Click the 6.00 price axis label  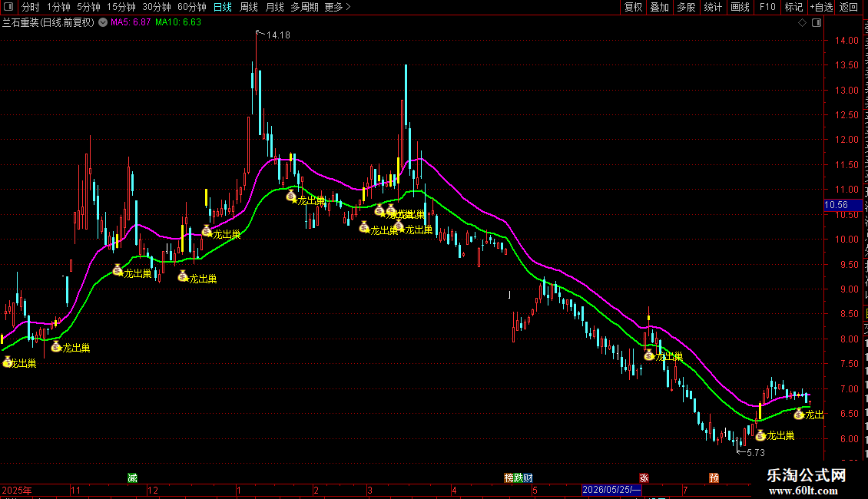pos(849,439)
